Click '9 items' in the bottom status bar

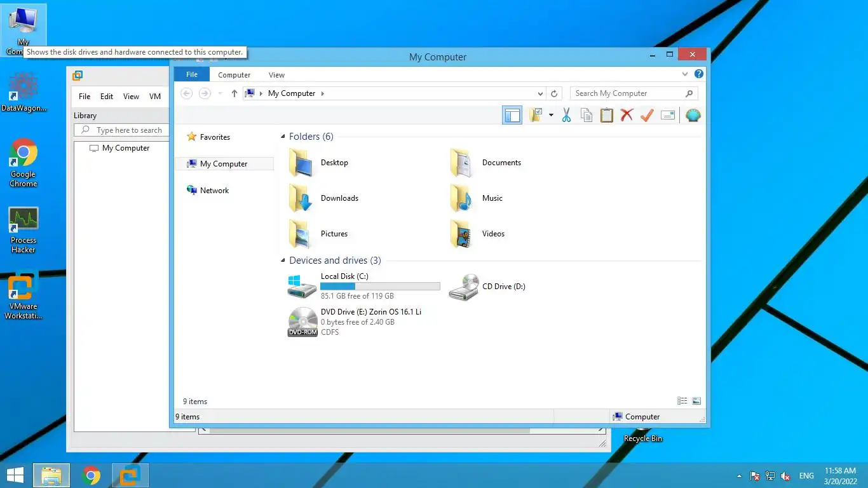point(187,417)
